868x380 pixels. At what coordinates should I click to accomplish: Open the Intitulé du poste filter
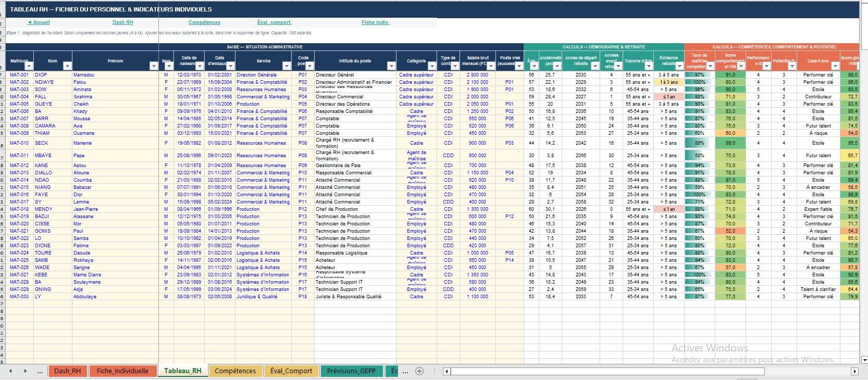tap(391, 66)
